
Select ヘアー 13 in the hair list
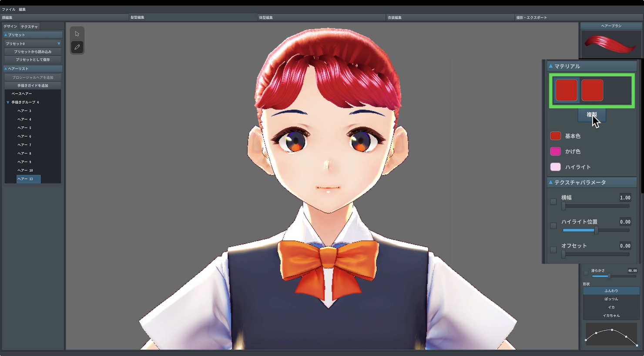tap(28, 179)
